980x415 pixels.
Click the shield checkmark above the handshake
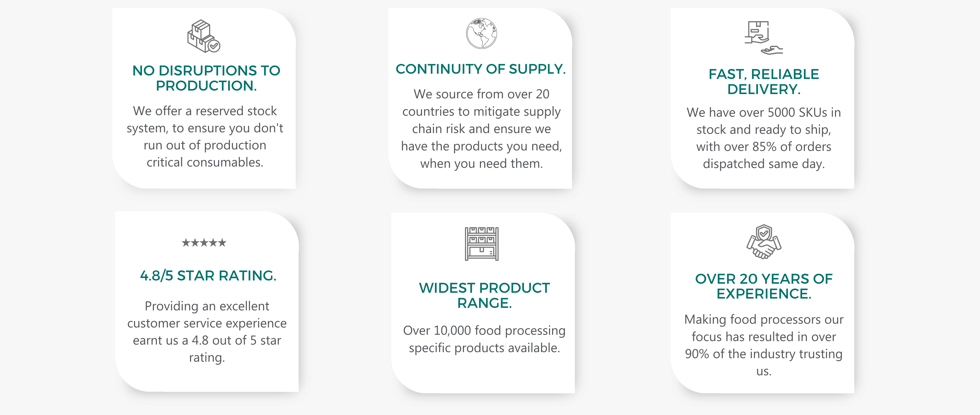[x=764, y=232]
